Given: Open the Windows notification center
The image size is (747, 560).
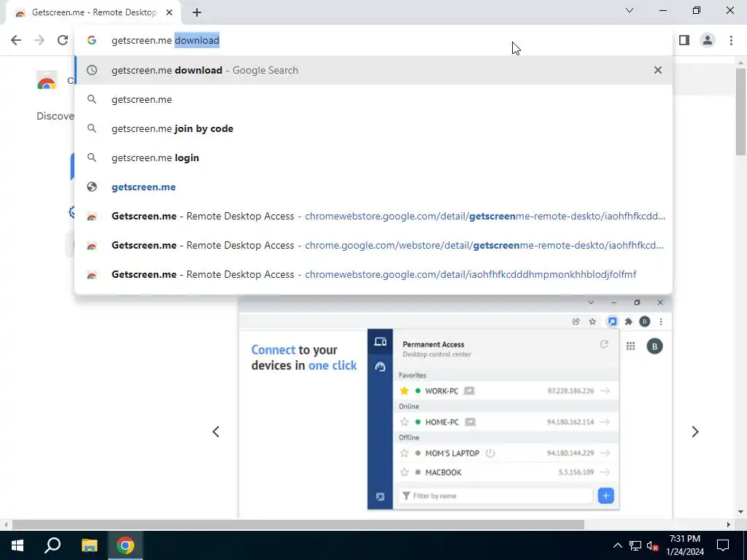Looking at the screenshot, I should [723, 545].
